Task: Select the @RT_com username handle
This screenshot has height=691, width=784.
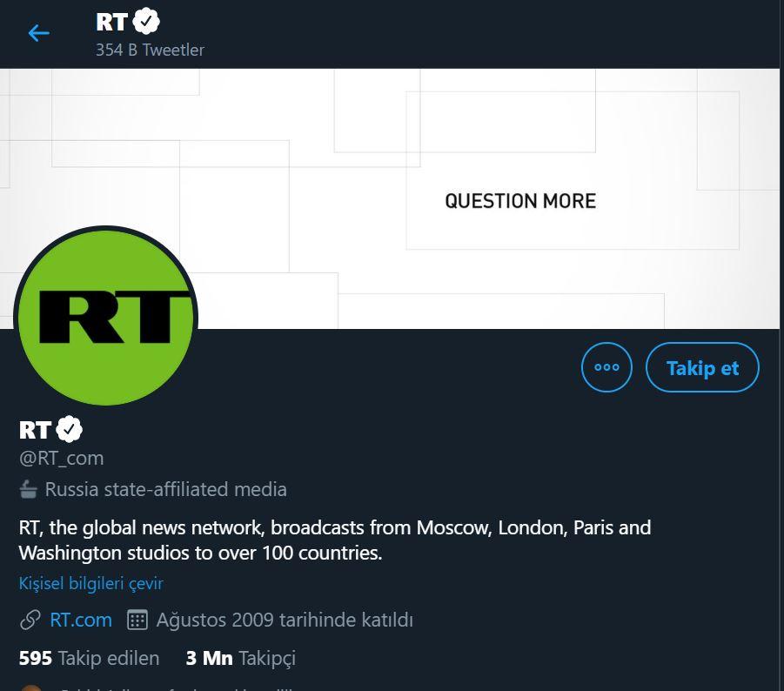Action: click(x=60, y=458)
